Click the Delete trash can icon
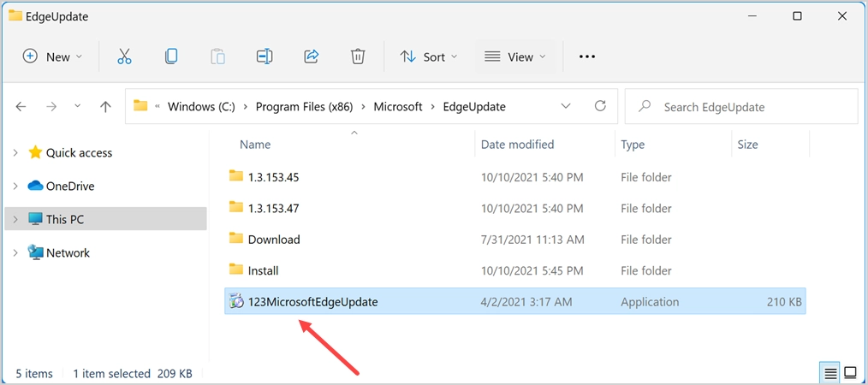The image size is (868, 385). pos(358,56)
